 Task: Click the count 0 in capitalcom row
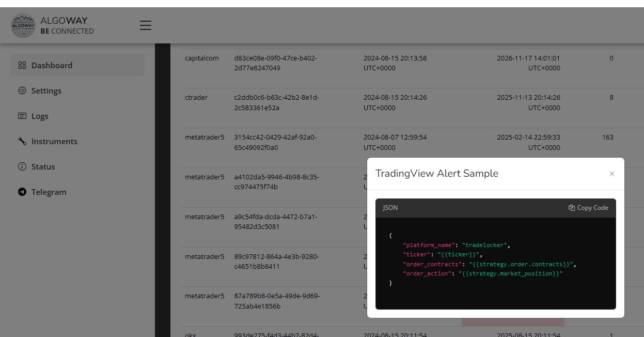point(611,58)
